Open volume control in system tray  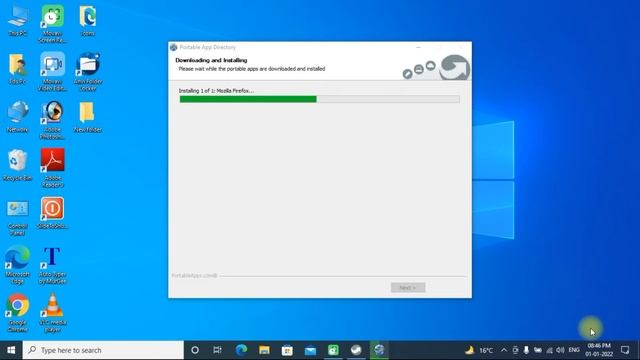560,350
